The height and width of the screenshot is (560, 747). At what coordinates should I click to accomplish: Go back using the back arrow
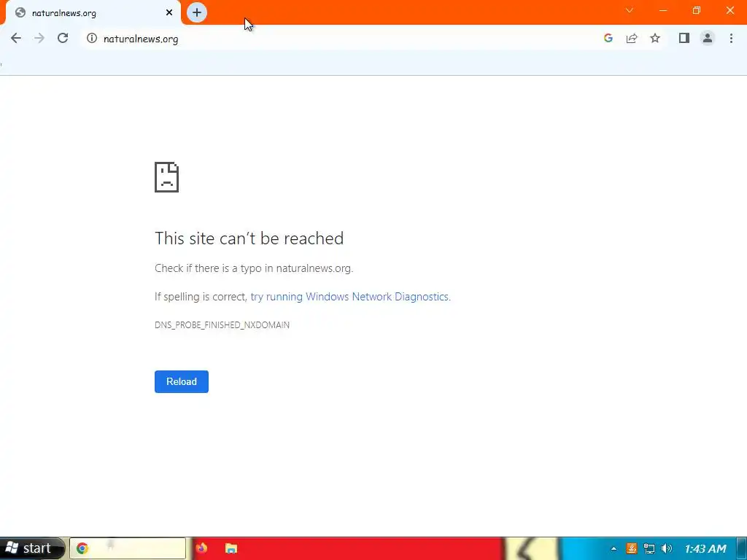[x=16, y=39]
